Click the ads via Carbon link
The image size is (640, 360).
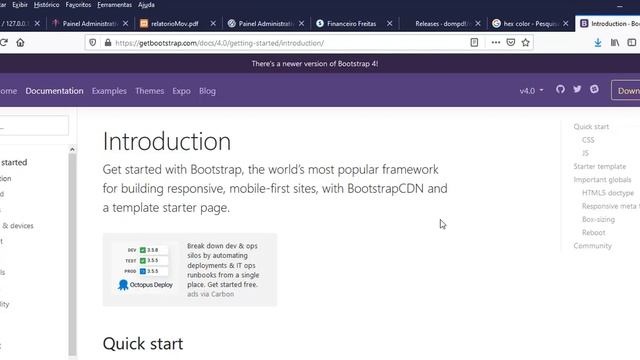211,294
